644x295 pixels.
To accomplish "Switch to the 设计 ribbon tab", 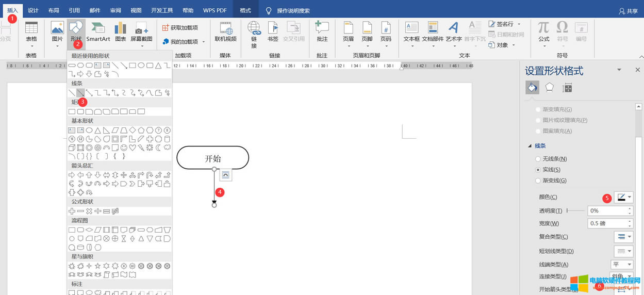I will [x=33, y=10].
